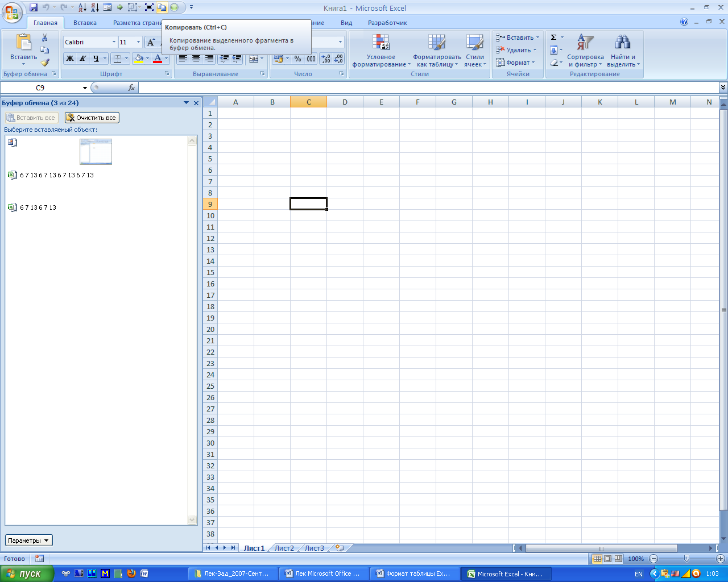
Task: Click the пуск Start button
Action: [27, 573]
